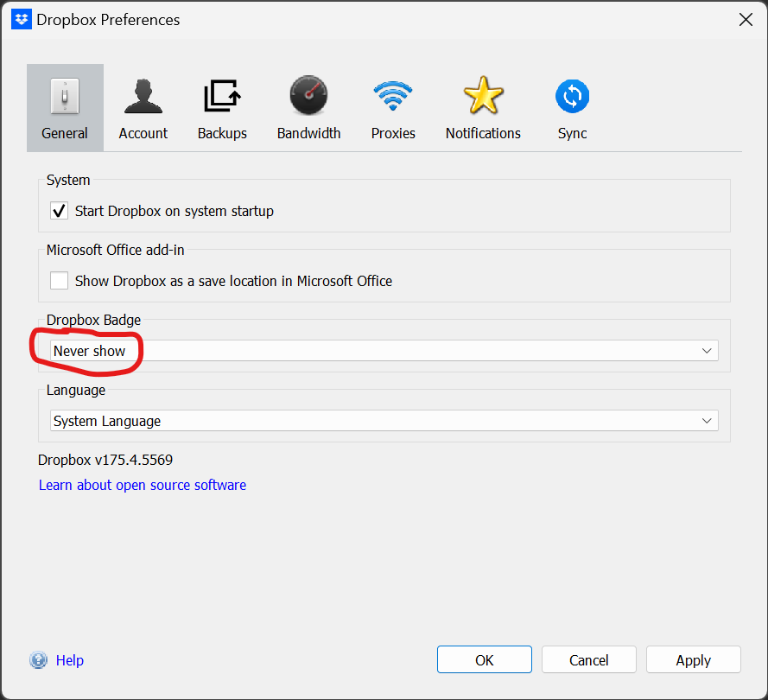Open the Help link
The height and width of the screenshot is (700, 768).
(70, 660)
